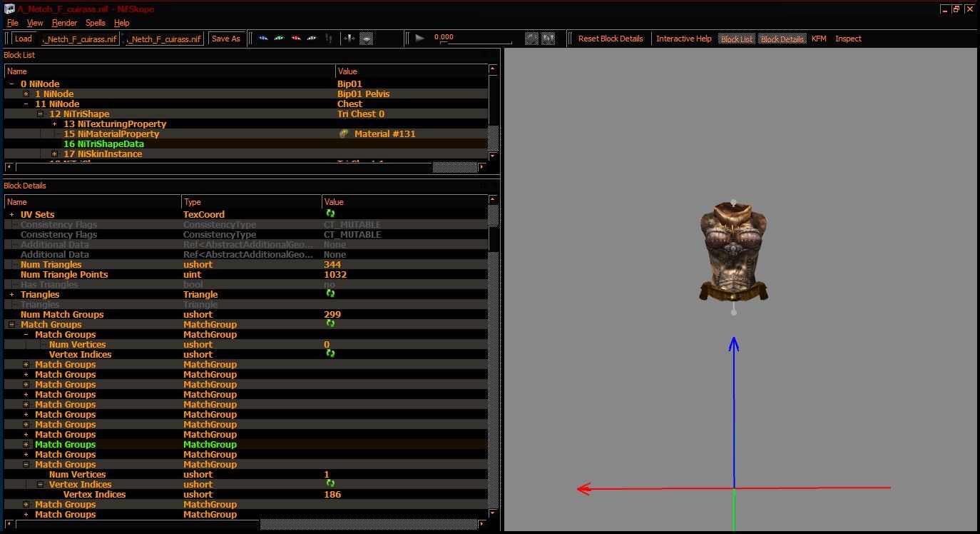Screen dimensions: 980x534
Task: Expand the green highlighted Match Groups row
Action: click(x=26, y=445)
